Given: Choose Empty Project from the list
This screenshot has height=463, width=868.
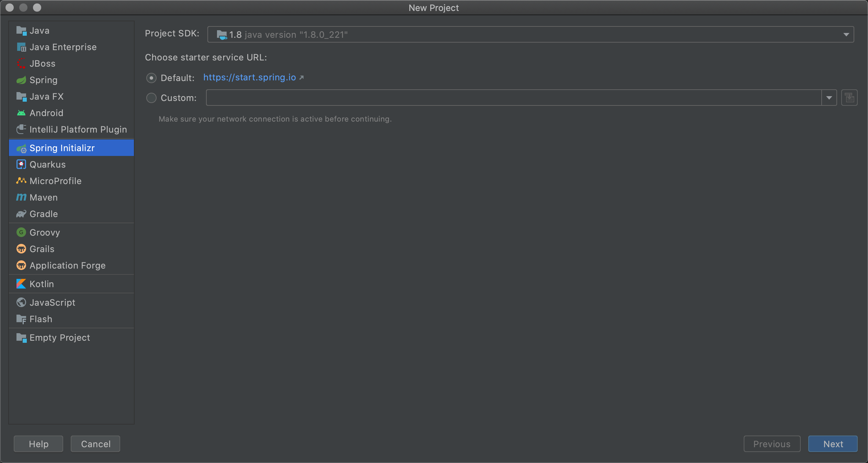Looking at the screenshot, I should (59, 337).
